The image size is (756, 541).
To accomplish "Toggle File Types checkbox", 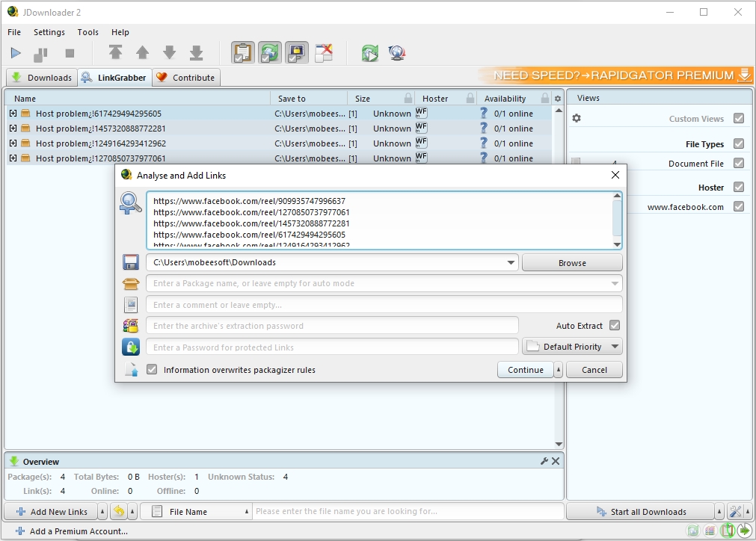I will point(739,143).
